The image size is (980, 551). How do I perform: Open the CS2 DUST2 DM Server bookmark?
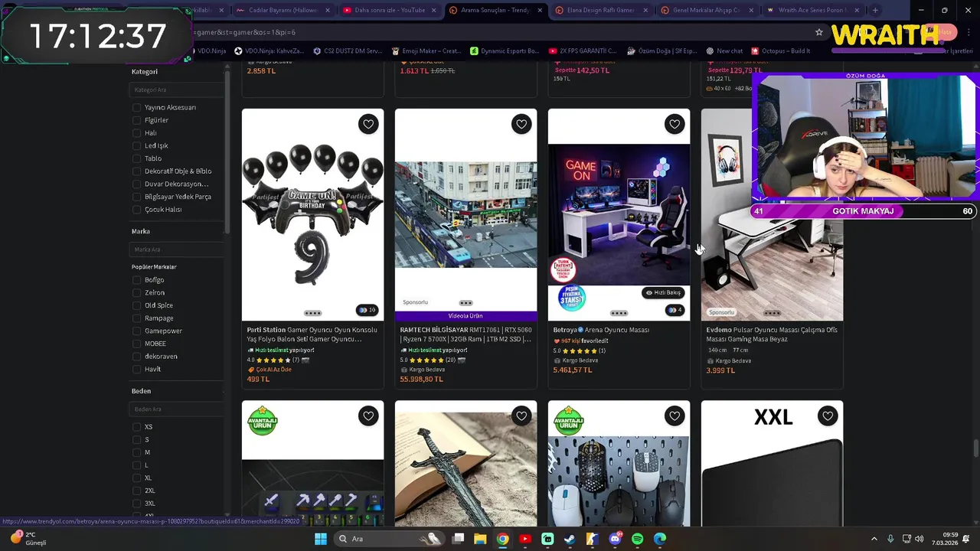point(347,51)
